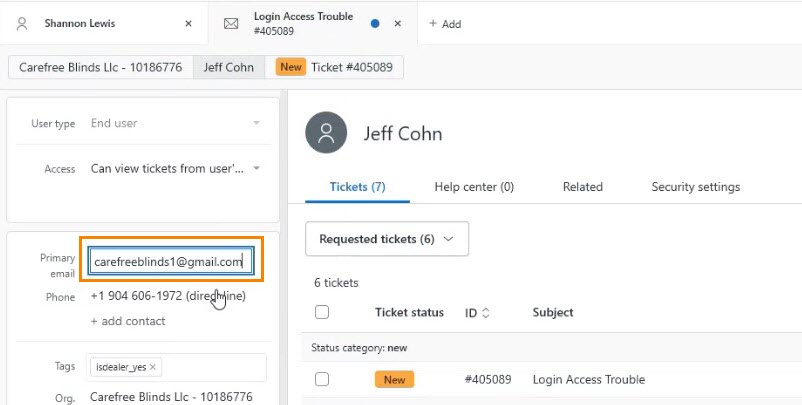Switch to the Help center tab
802x405 pixels.
(x=474, y=187)
